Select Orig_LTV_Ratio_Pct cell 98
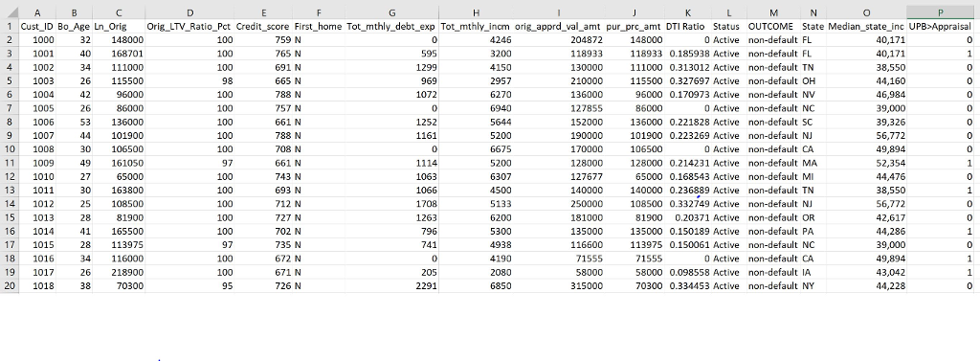The width and height of the screenshot is (980, 361). pos(190,80)
